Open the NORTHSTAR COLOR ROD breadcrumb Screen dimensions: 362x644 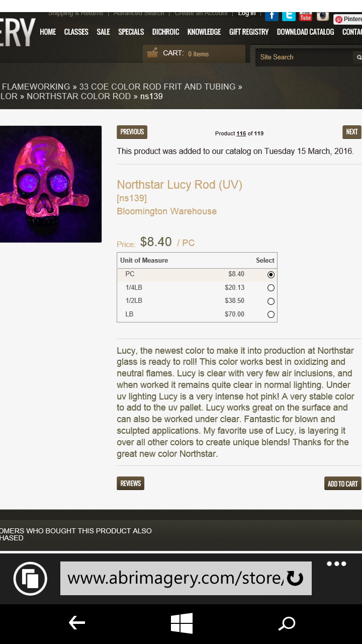coord(78,96)
